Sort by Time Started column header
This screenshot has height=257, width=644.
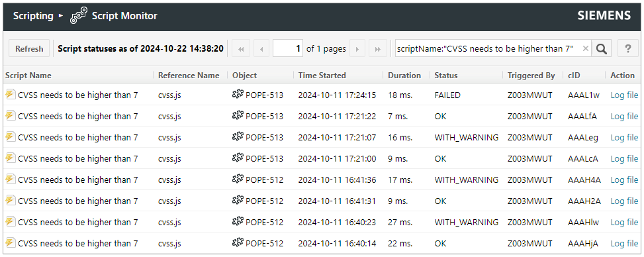coord(322,76)
